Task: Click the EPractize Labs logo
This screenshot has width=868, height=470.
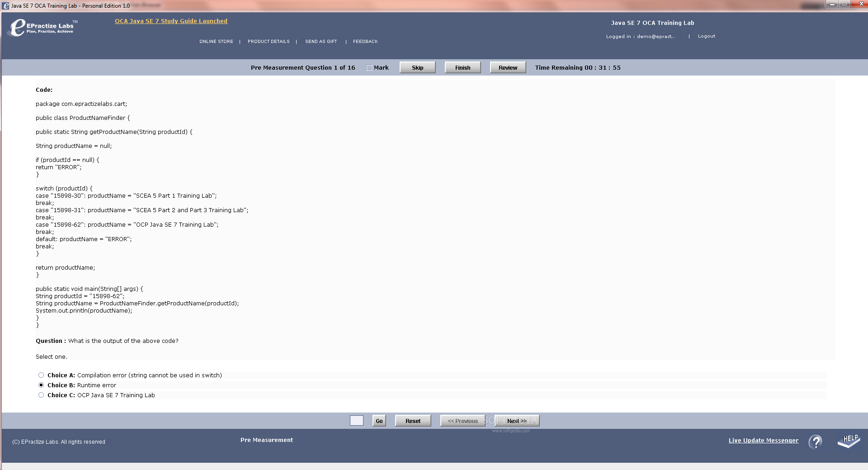Action: [43, 27]
